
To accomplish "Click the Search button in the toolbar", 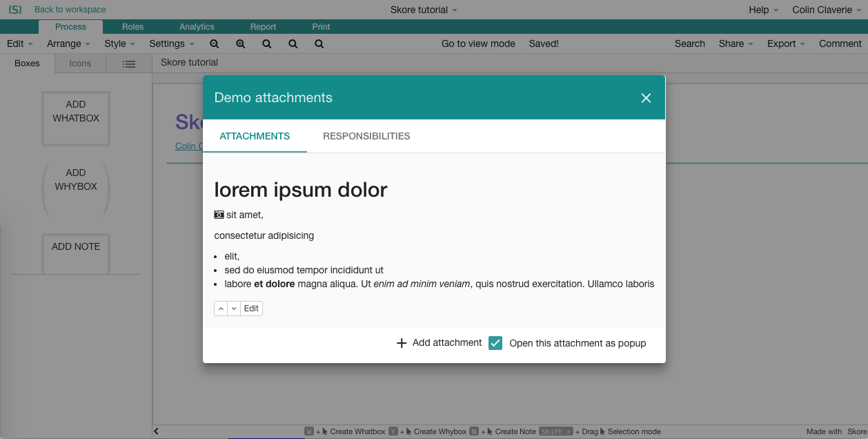I will pos(689,43).
